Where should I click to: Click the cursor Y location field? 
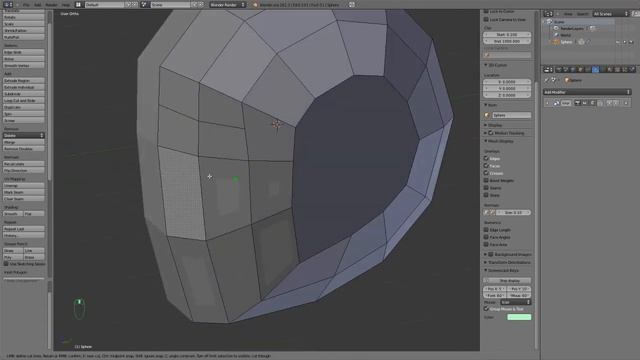point(507,88)
